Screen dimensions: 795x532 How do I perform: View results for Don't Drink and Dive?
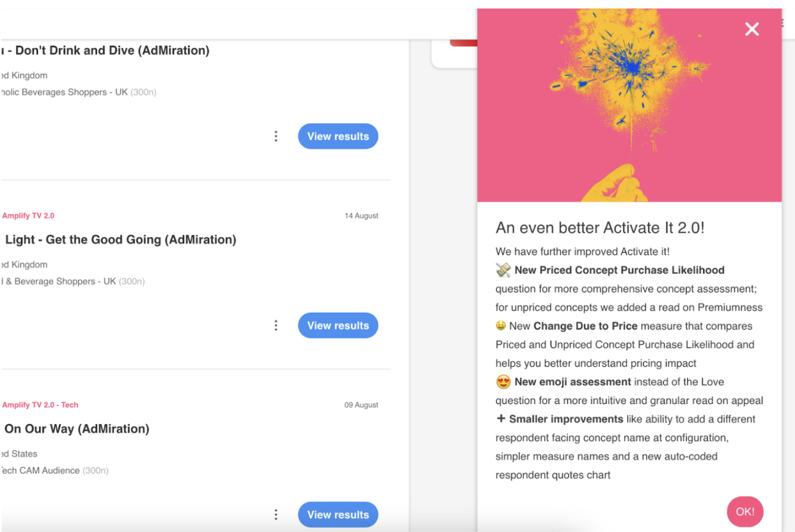pyautogui.click(x=338, y=136)
